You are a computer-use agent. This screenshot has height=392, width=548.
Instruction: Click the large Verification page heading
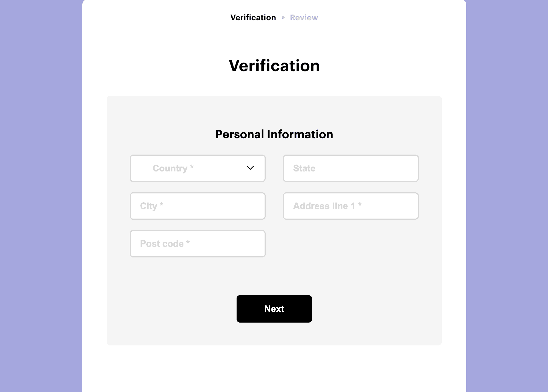[274, 66]
